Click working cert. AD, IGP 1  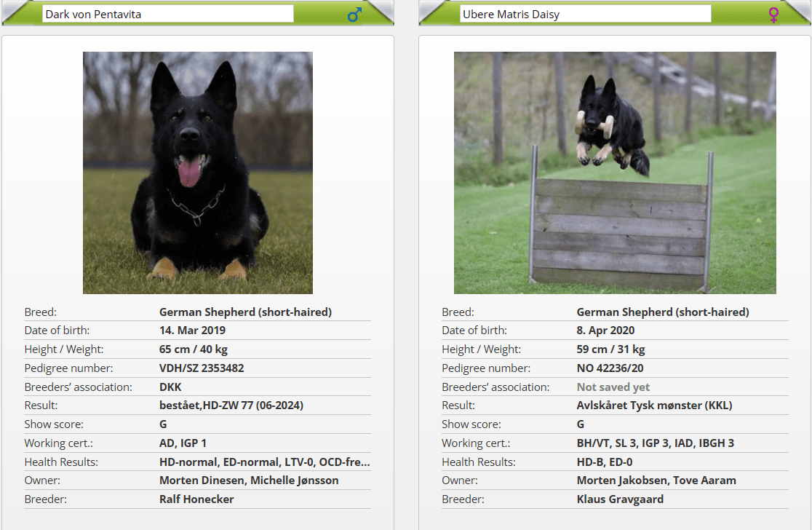183,443
